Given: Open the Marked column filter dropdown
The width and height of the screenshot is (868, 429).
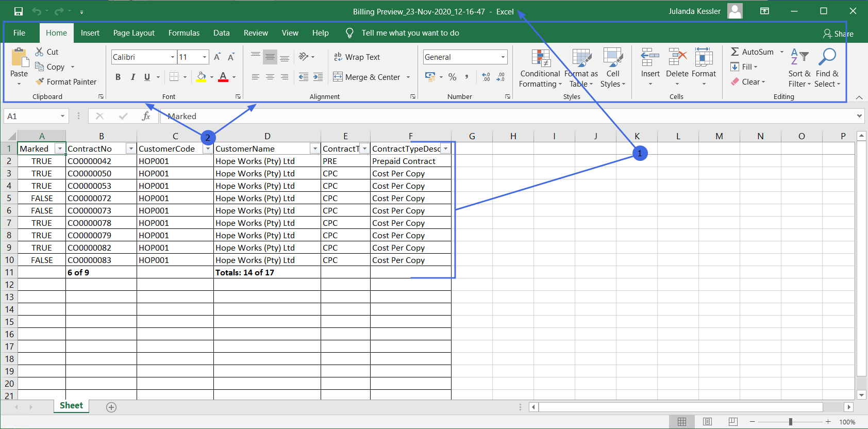Looking at the screenshot, I should coord(60,148).
